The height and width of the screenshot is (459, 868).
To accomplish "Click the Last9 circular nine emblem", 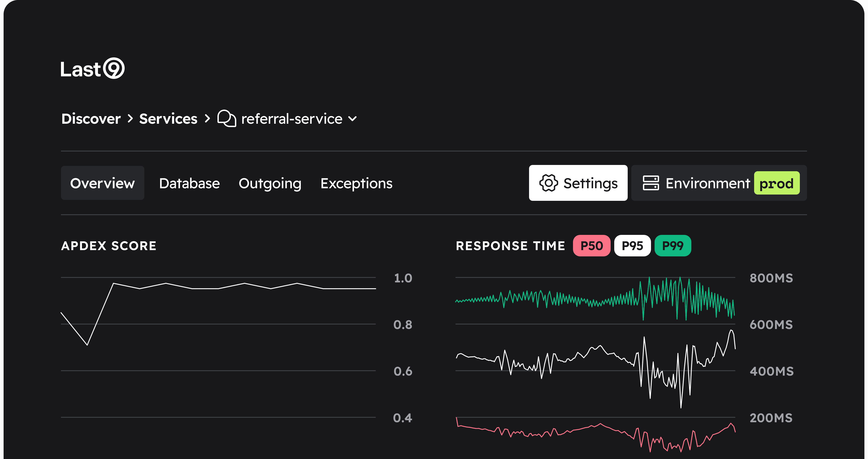I will pos(114,68).
